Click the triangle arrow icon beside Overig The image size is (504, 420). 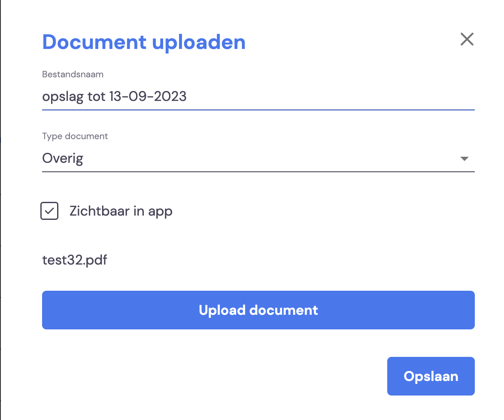point(464,158)
